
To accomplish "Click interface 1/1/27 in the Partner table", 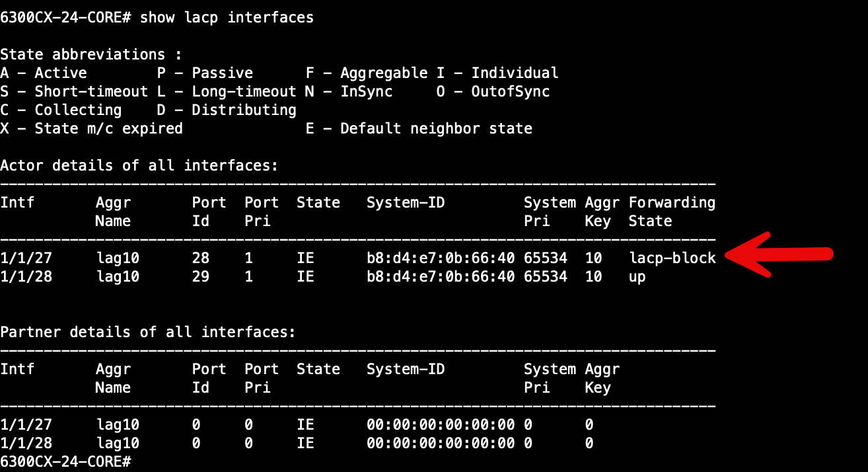I will pyautogui.click(x=26, y=424).
